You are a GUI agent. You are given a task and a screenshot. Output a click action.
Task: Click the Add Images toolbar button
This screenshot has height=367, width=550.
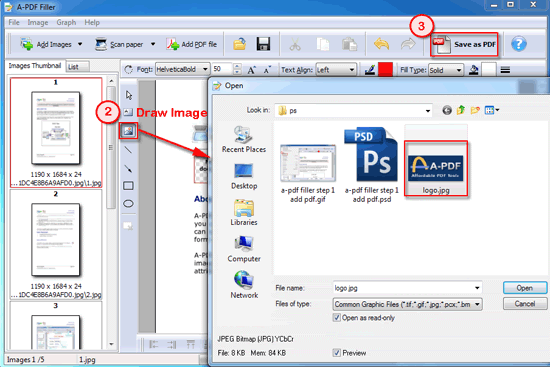point(46,45)
